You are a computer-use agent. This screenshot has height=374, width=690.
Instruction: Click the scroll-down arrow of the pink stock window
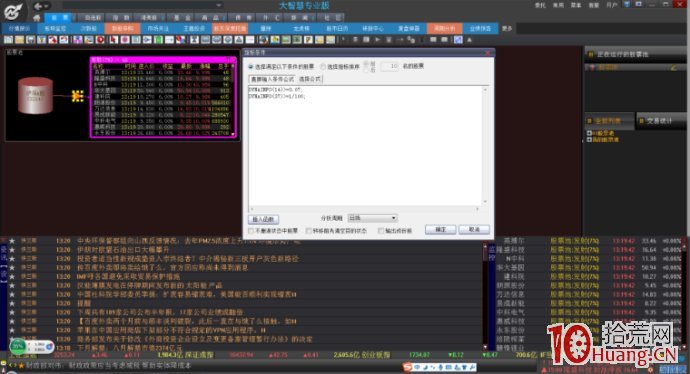click(x=233, y=134)
